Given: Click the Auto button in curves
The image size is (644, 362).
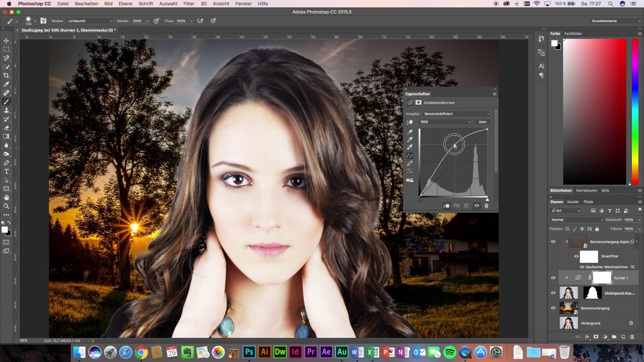Looking at the screenshot, I should 482,122.
